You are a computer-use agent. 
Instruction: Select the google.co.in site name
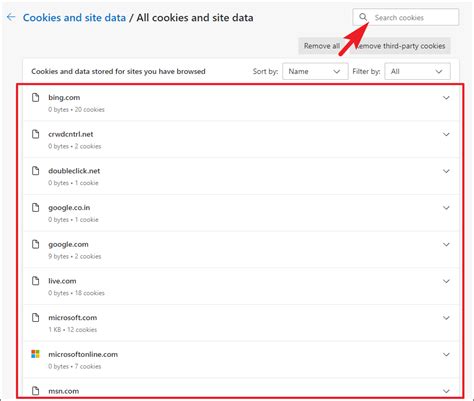(69, 208)
